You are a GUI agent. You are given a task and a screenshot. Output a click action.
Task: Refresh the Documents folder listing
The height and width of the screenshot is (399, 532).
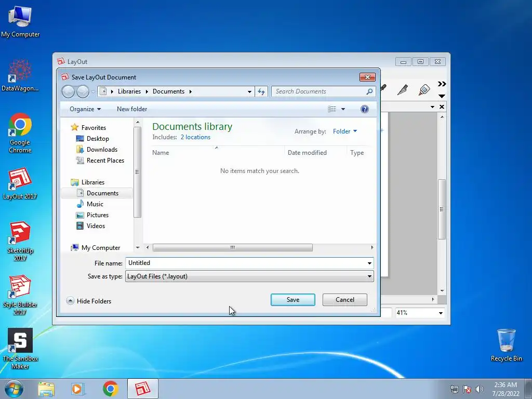[261, 91]
